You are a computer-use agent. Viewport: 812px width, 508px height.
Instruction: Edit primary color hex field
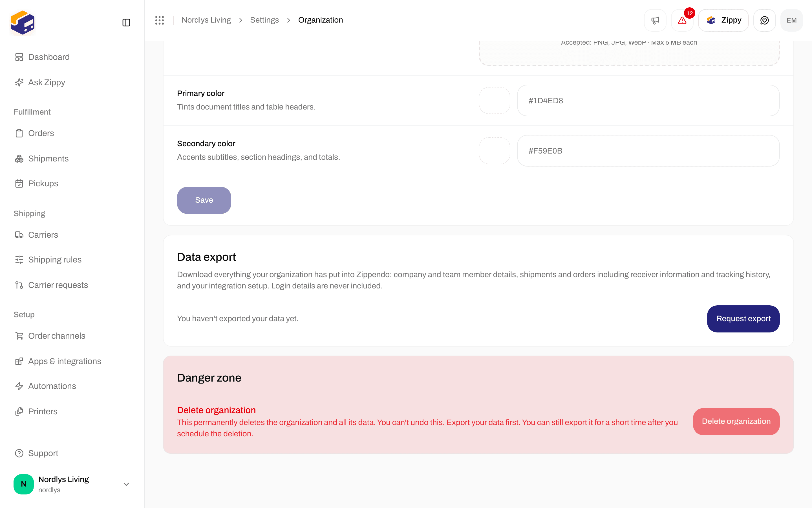click(648, 100)
